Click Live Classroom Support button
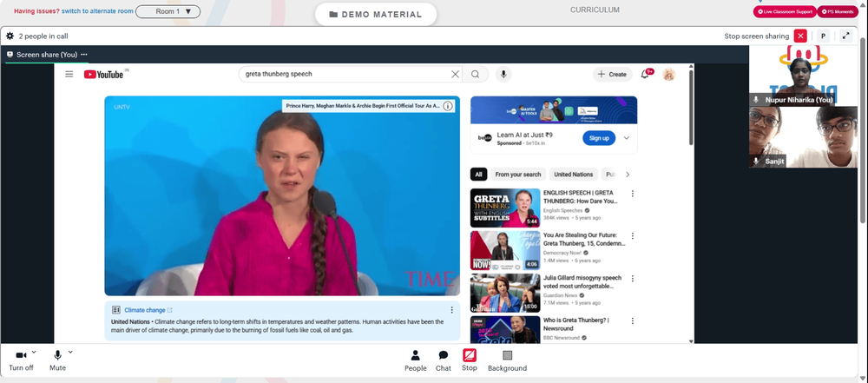868x383 pixels. click(x=784, y=11)
